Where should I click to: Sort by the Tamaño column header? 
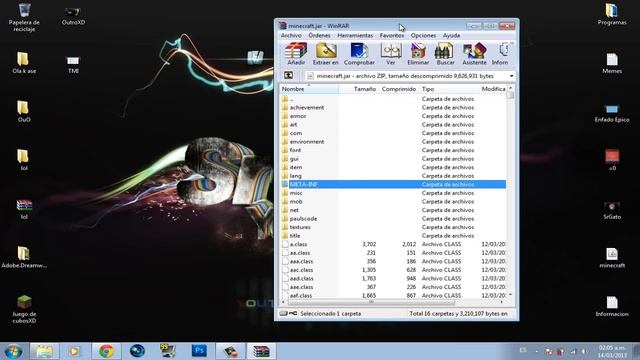358,89
